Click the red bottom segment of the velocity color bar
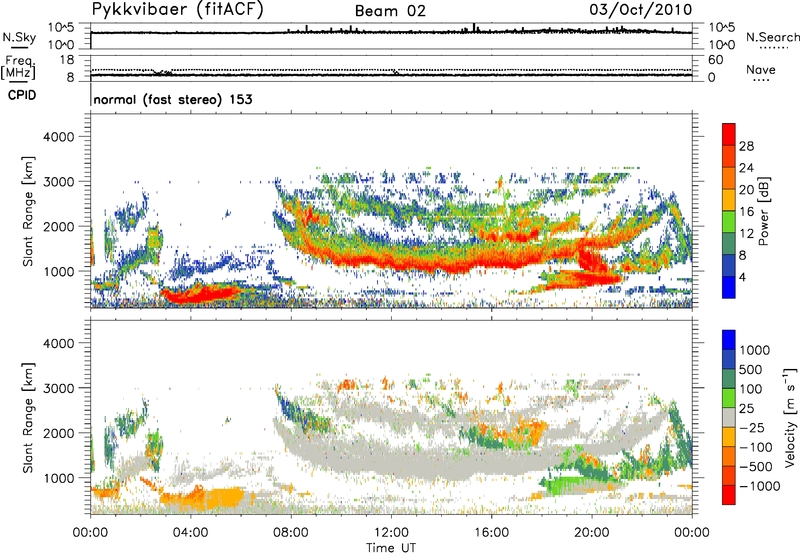 729,495
